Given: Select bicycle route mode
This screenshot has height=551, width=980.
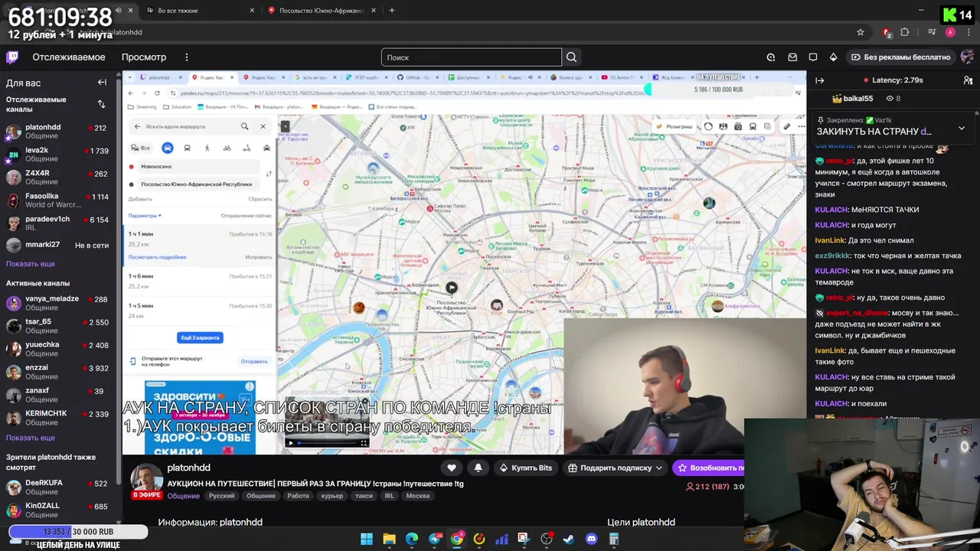Looking at the screenshot, I should [227, 148].
